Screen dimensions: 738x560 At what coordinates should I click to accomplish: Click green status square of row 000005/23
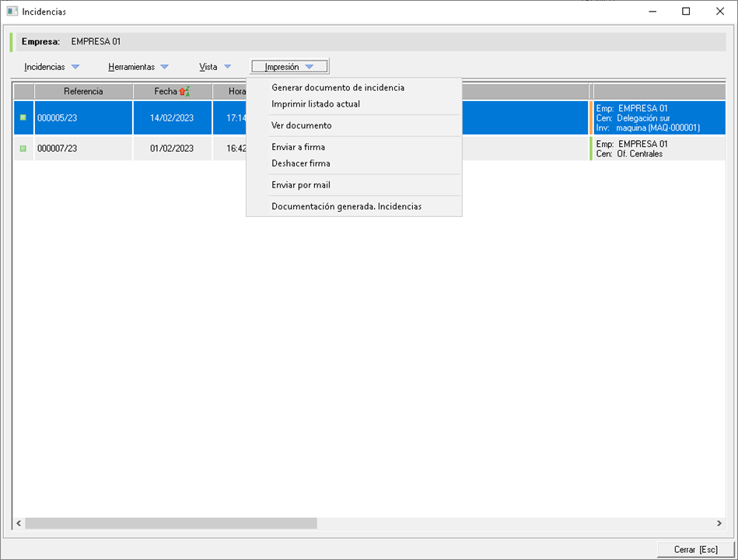23,117
